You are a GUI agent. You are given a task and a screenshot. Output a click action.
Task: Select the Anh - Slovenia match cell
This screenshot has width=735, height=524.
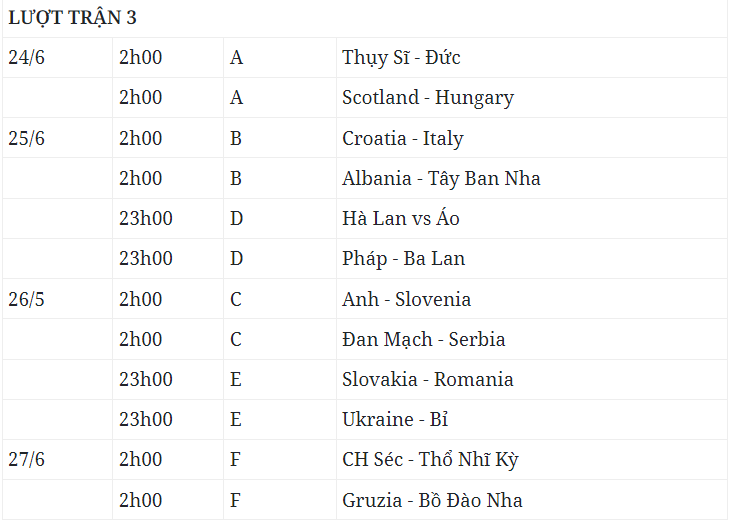(406, 299)
